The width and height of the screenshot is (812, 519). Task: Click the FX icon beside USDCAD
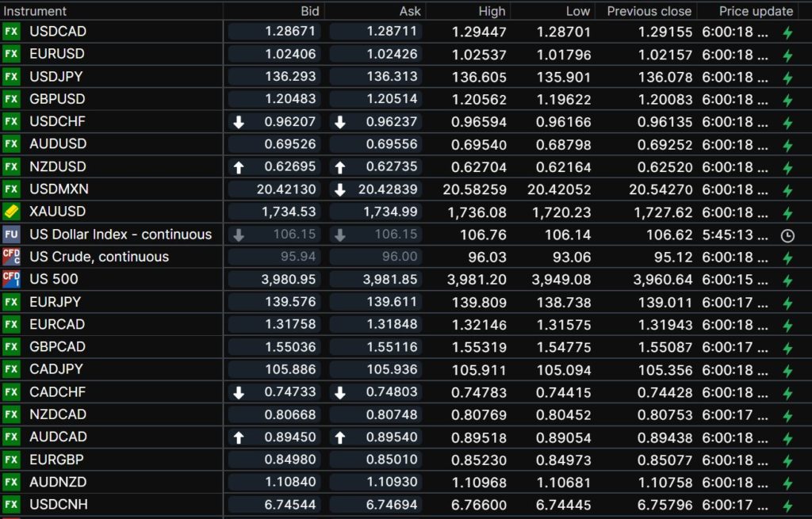point(11,32)
